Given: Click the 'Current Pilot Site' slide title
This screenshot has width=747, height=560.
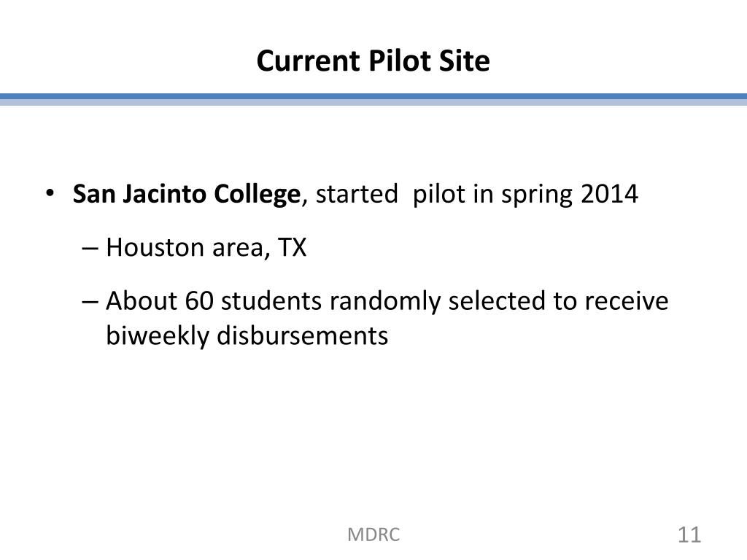Looking at the screenshot, I should (373, 61).
